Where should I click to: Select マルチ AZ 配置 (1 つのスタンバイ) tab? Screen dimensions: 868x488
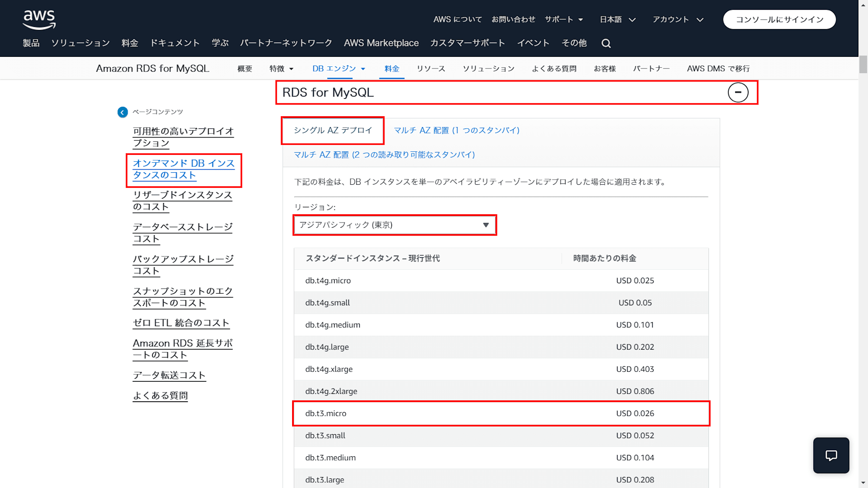tap(457, 131)
